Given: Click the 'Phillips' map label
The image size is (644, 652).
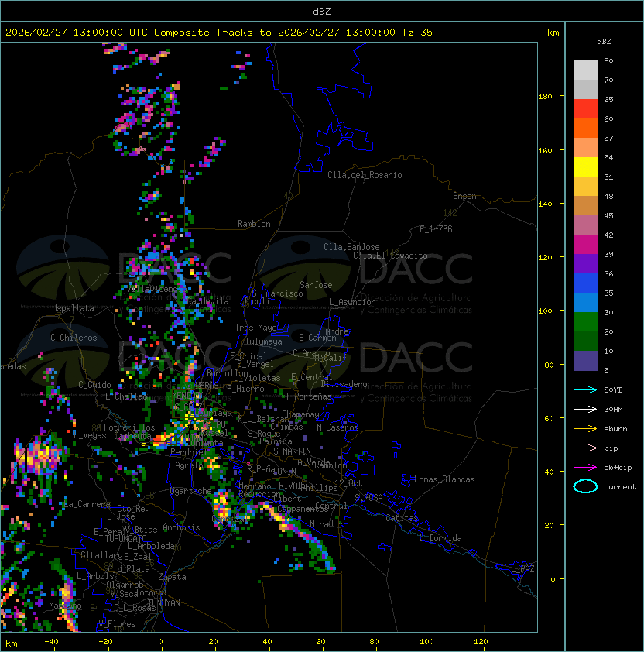Looking at the screenshot, I should [x=319, y=488].
